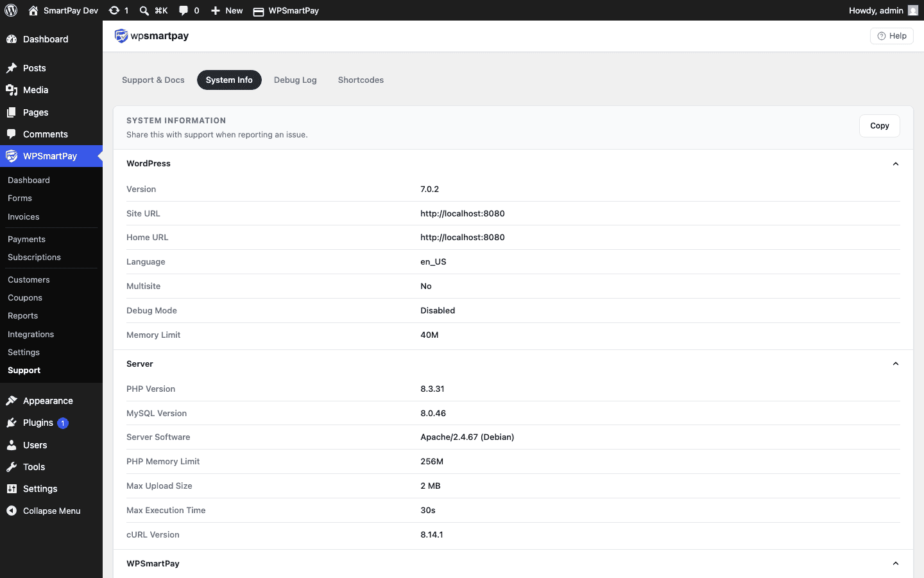Select the System Info tab

click(229, 80)
